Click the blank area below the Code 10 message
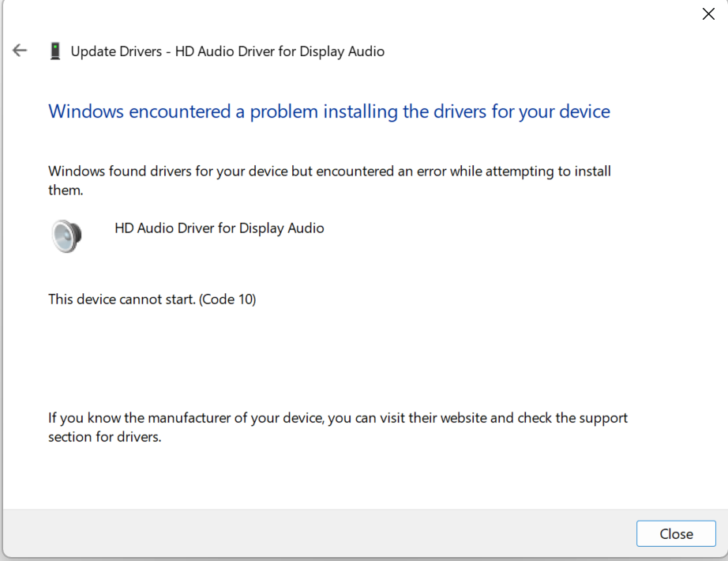Image resolution: width=728 pixels, height=561 pixels. coord(316,356)
